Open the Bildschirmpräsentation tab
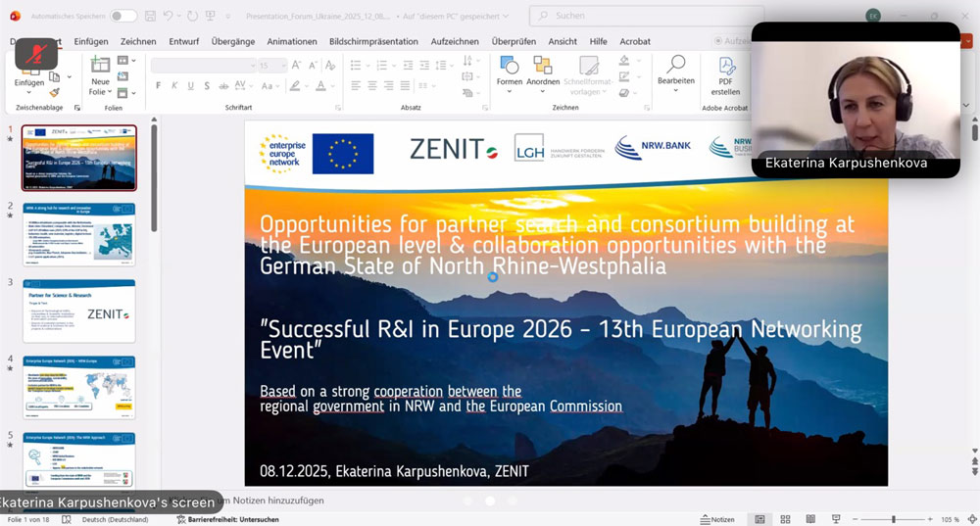The width and height of the screenshot is (980, 526). pyautogui.click(x=373, y=41)
